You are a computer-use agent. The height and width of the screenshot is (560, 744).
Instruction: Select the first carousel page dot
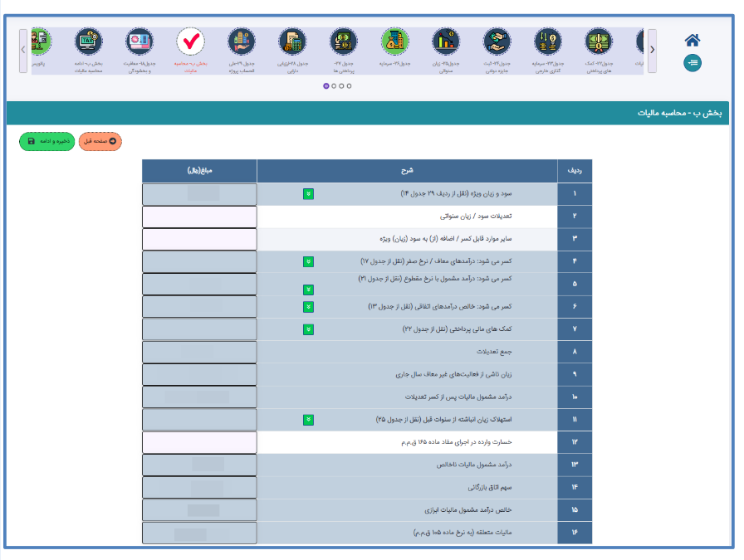click(325, 85)
